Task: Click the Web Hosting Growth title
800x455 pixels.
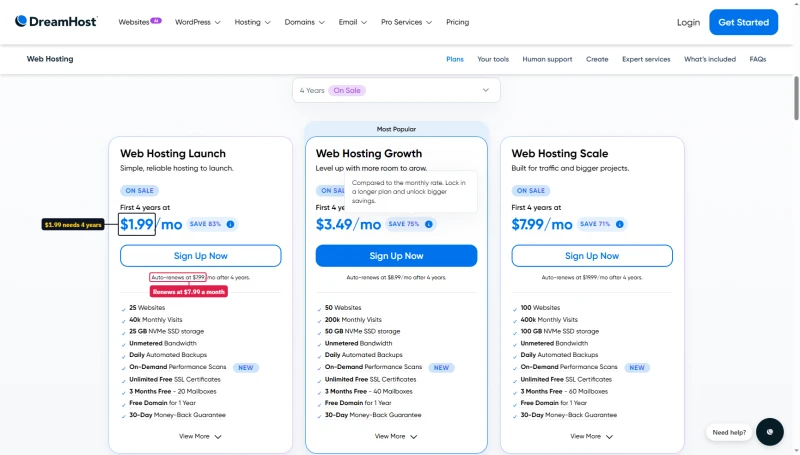Action: pyautogui.click(x=369, y=154)
